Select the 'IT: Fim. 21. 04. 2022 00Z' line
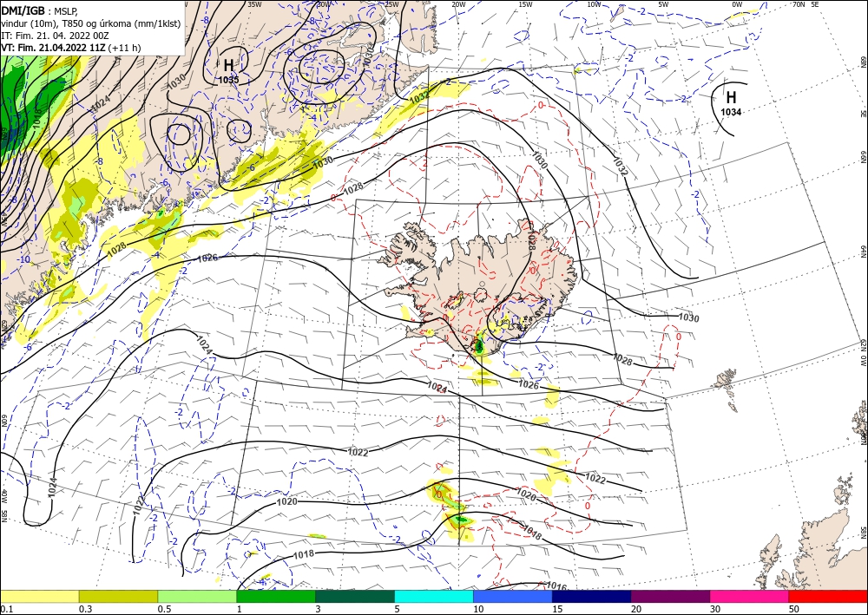The width and height of the screenshot is (868, 615). click(x=56, y=36)
